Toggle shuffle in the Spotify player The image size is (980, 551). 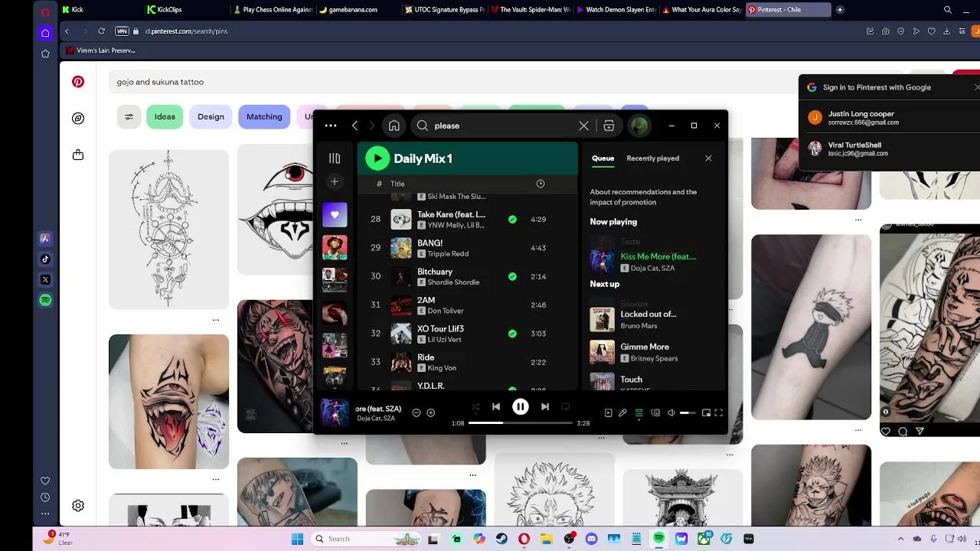pyautogui.click(x=475, y=407)
